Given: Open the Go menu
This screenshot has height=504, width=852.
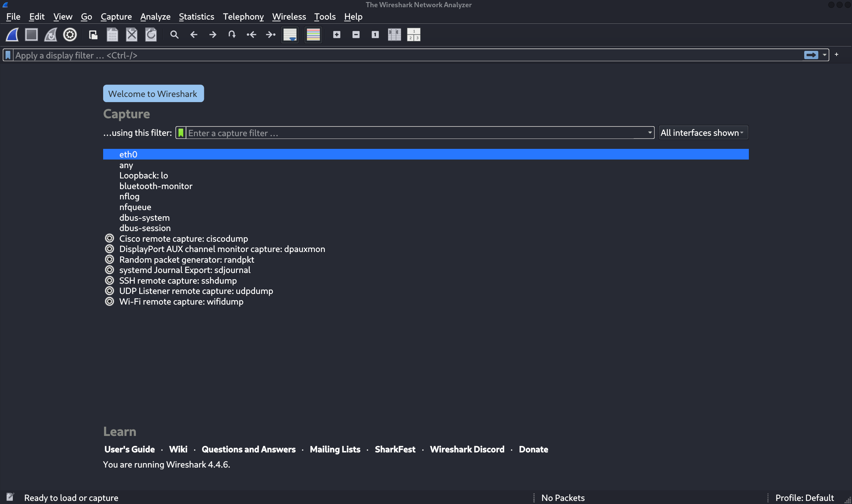Looking at the screenshot, I should 86,17.
